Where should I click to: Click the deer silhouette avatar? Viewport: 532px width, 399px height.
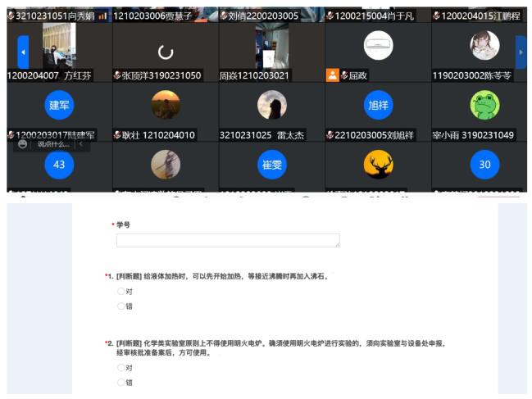click(378, 165)
